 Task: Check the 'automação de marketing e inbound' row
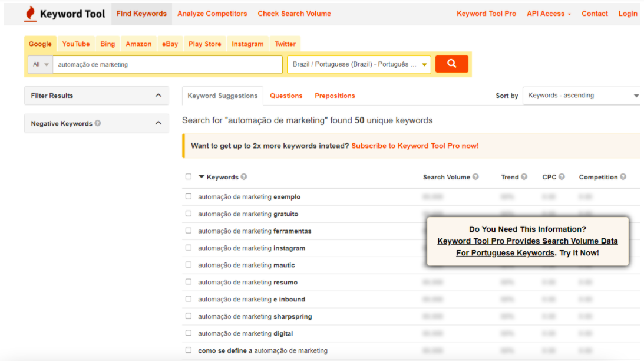[x=189, y=299]
